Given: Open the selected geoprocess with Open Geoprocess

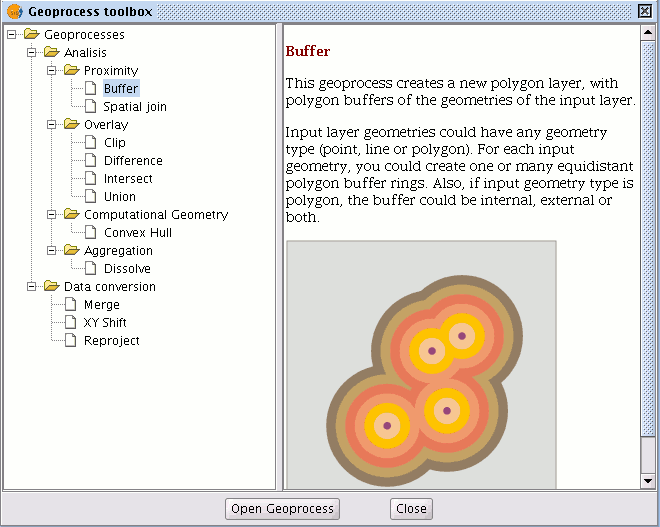Looking at the screenshot, I should (282, 508).
